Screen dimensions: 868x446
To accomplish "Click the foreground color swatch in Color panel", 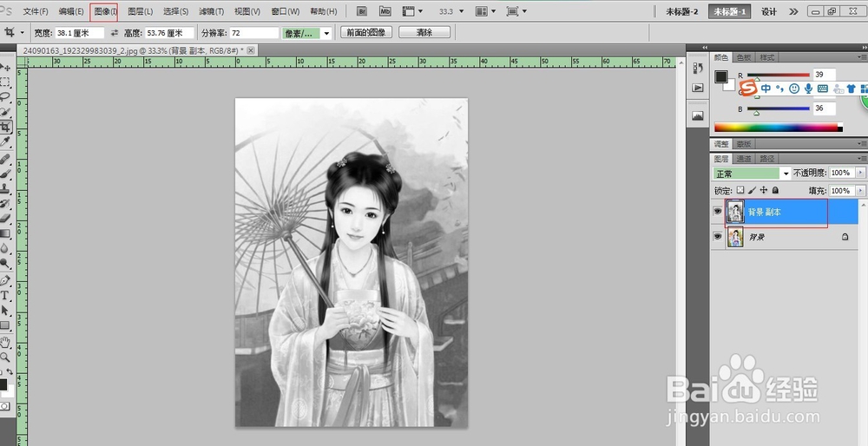I will coord(720,76).
